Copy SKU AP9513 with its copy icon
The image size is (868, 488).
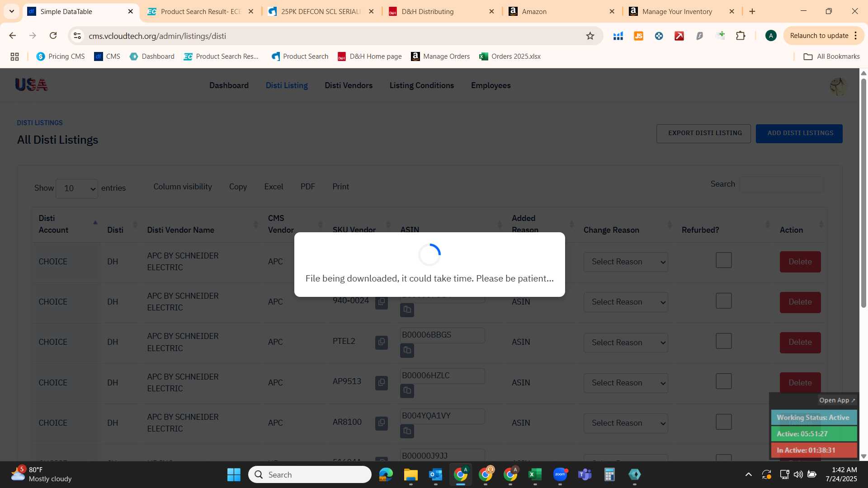[x=382, y=383]
